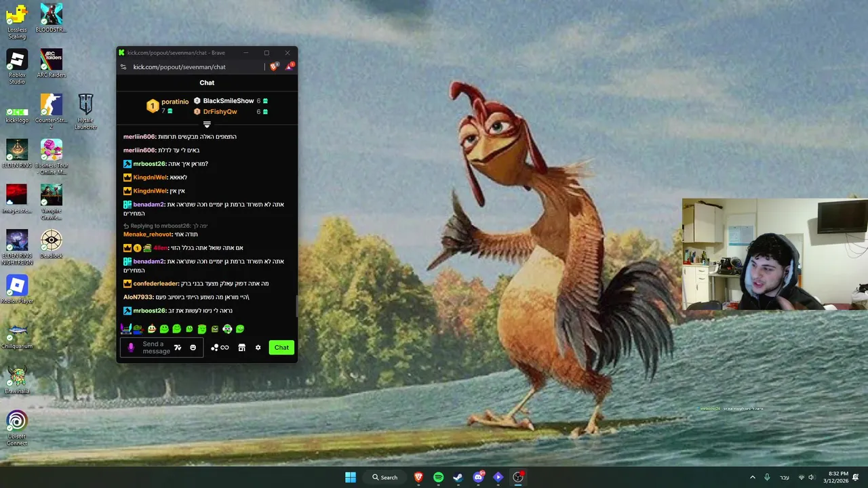The image size is (868, 488).
Task: Open Chillquarium desktop shortcut
Action: [x=17, y=335]
